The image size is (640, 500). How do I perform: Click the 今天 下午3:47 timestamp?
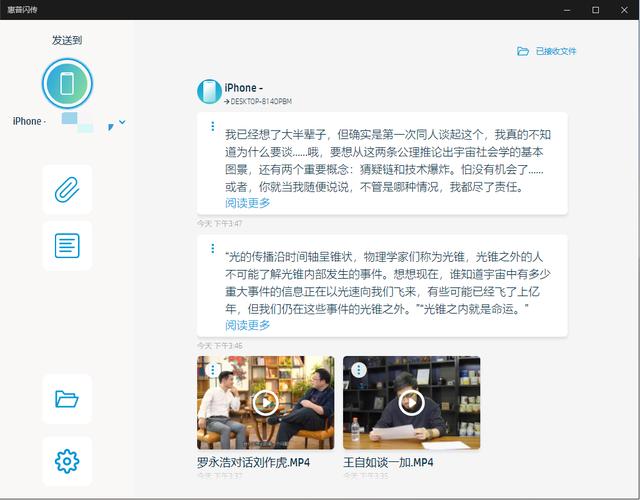[220, 224]
